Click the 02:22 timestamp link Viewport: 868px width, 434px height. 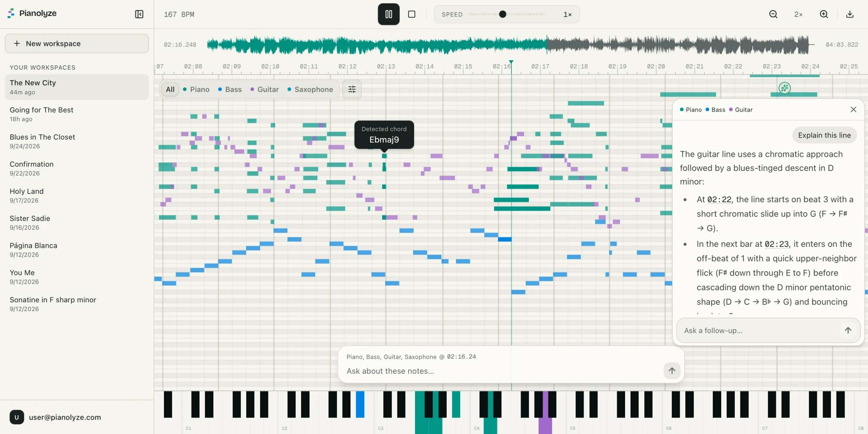click(719, 199)
